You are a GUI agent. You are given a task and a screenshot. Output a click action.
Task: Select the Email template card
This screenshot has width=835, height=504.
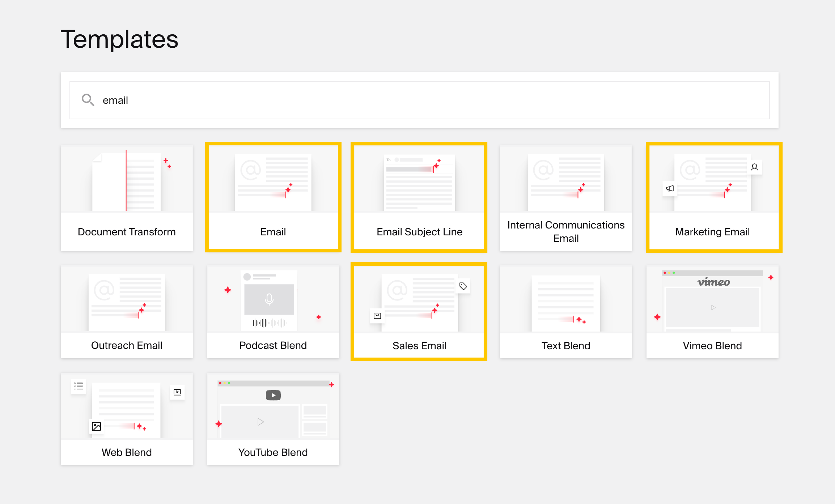(x=273, y=198)
